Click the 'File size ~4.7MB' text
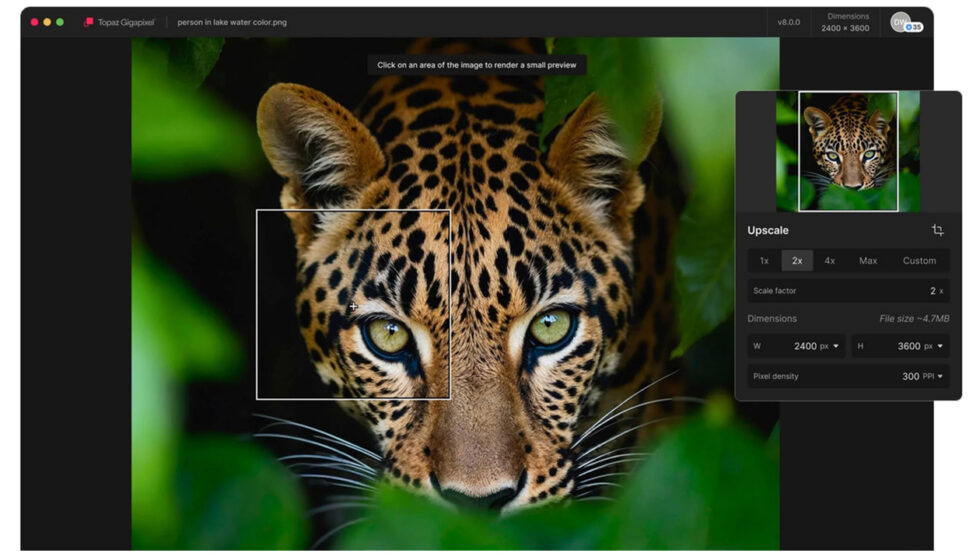 pos(914,319)
